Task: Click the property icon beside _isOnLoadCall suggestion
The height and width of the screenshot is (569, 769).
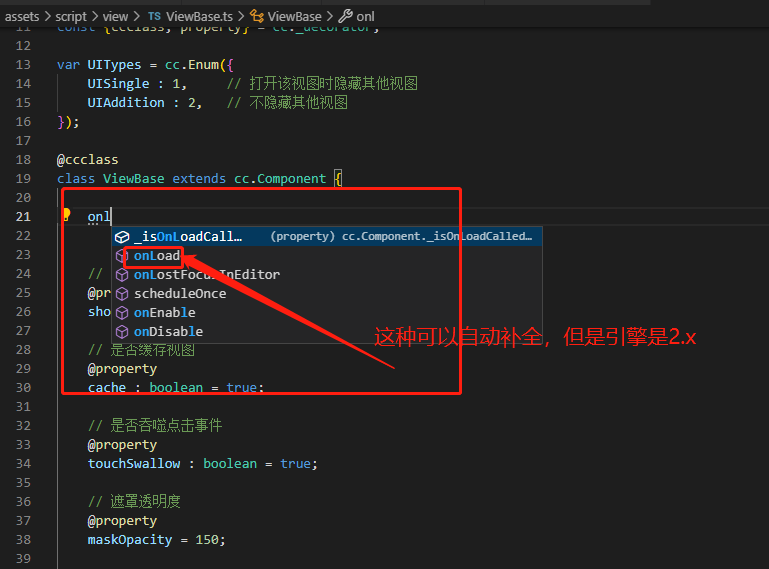Action: [x=122, y=237]
